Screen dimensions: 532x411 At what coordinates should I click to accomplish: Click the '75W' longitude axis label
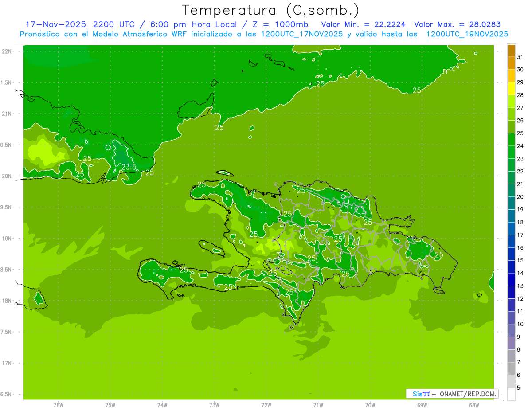[110, 405]
